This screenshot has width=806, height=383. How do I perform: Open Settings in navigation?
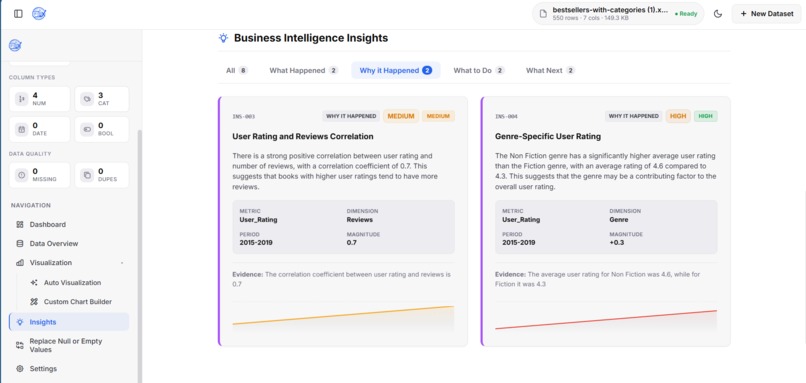coord(69,369)
